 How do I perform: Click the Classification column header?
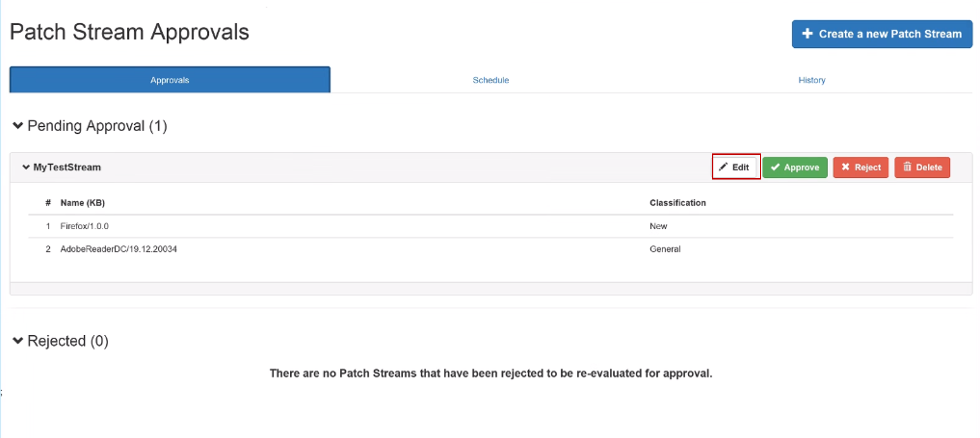pos(677,203)
